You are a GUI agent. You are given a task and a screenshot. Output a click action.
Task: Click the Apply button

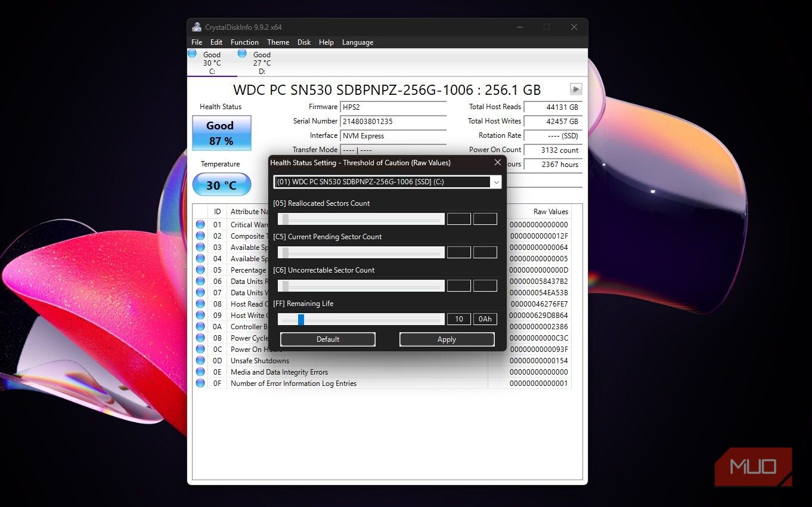point(447,339)
